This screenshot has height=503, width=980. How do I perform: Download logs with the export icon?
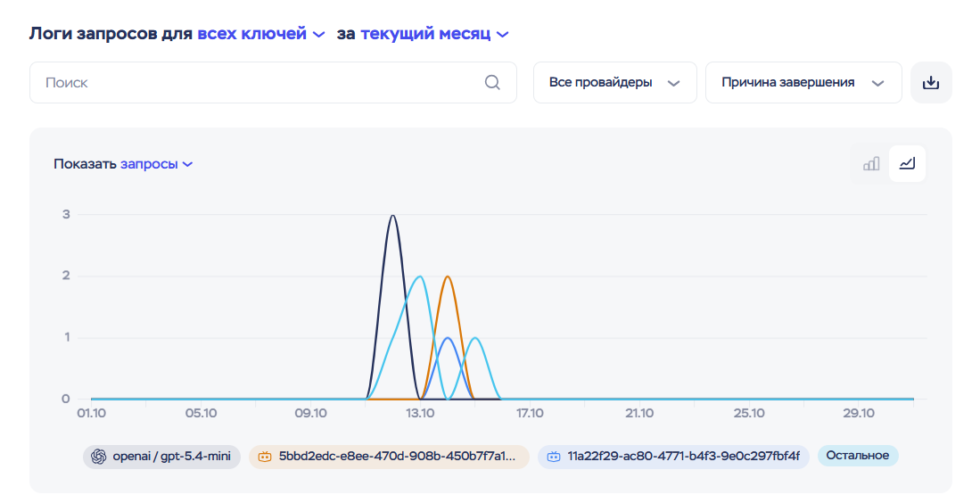[931, 82]
